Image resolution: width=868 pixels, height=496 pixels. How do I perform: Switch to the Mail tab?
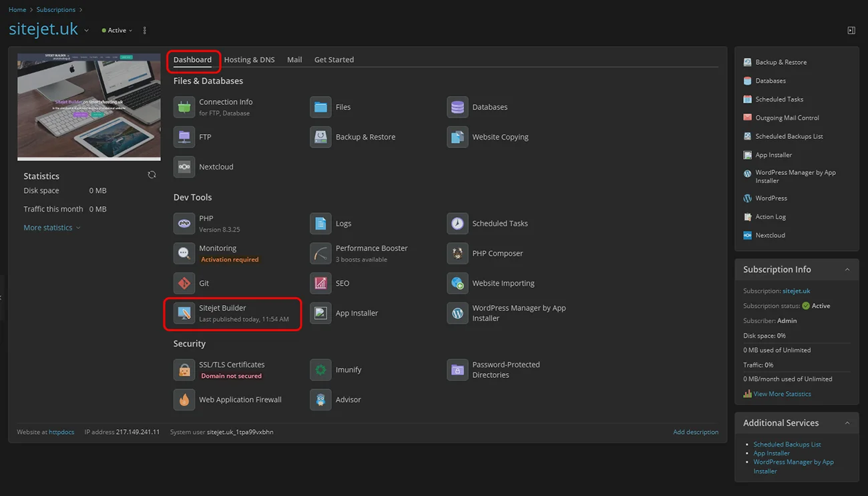click(294, 59)
